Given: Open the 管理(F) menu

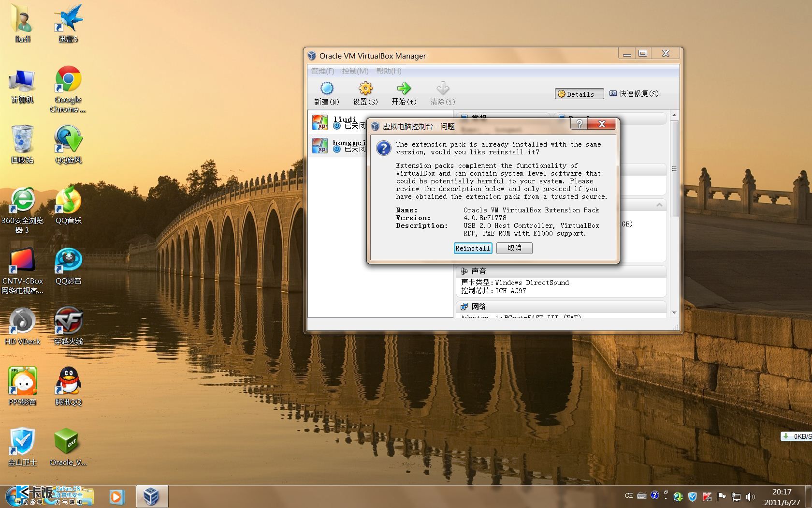Looking at the screenshot, I should pyautogui.click(x=322, y=71).
